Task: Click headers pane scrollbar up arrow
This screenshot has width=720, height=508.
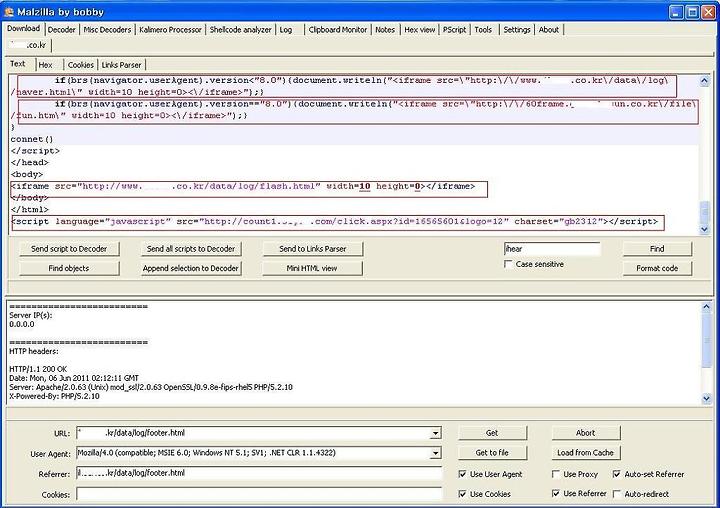Action: coord(706,307)
